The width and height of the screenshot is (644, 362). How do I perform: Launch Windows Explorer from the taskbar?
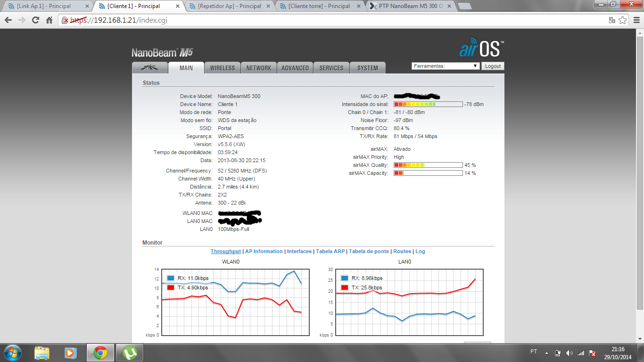coord(42,353)
